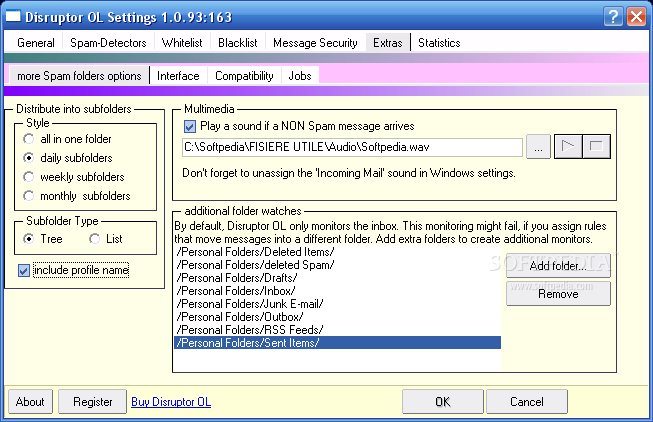
Task: Stop the sound preview
Action: coord(596,147)
